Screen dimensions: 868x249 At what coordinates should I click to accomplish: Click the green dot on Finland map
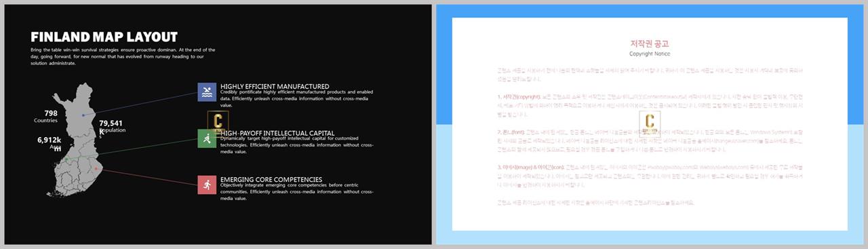coord(66,159)
